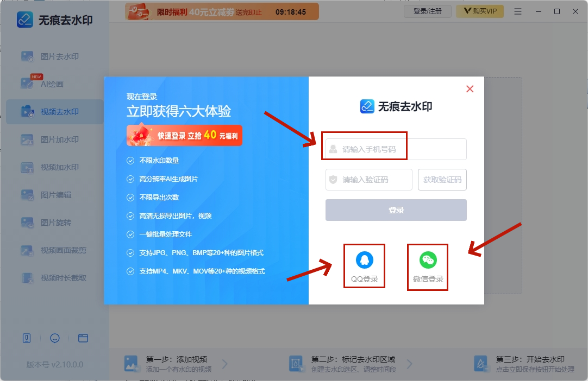Image resolution: width=588 pixels, height=381 pixels.
Task: Click the 登录 button in the dialog
Action: coord(396,210)
